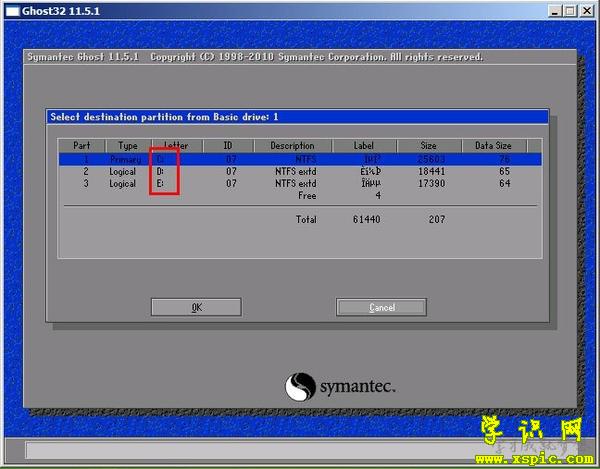Click the Cancel button

coord(382,307)
